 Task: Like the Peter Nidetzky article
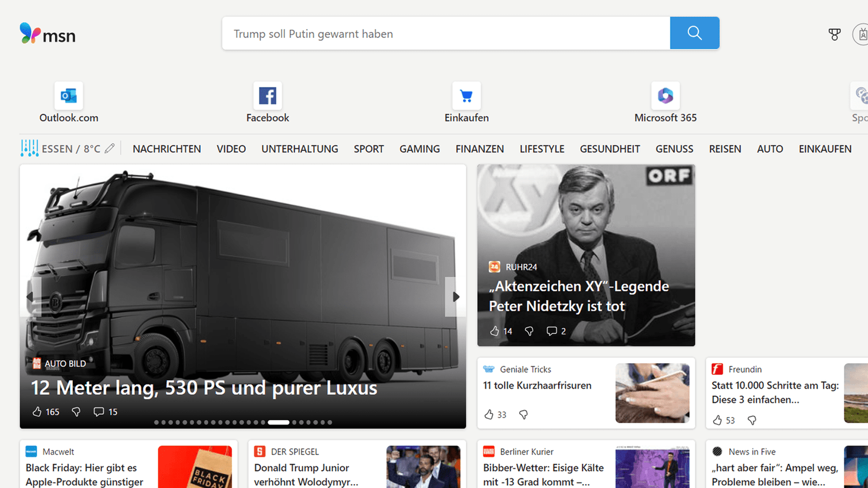coord(496,331)
